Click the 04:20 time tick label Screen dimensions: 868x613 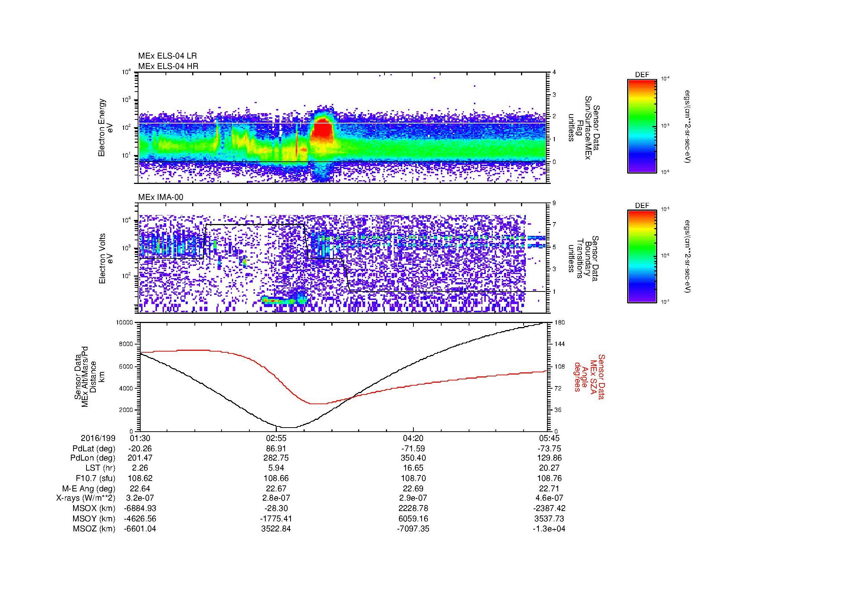pyautogui.click(x=413, y=438)
